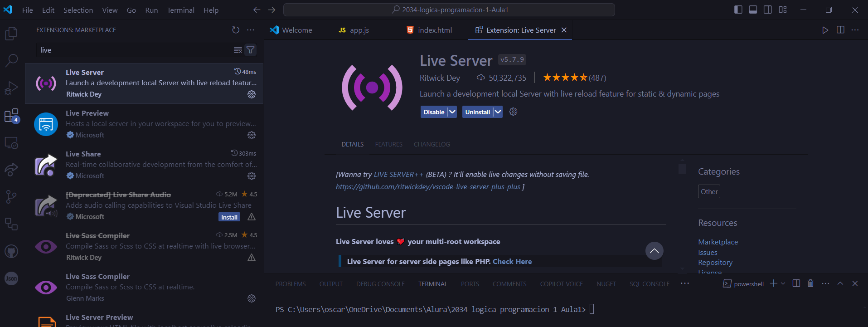Open manage gear for Live Preview item

[x=252, y=135]
